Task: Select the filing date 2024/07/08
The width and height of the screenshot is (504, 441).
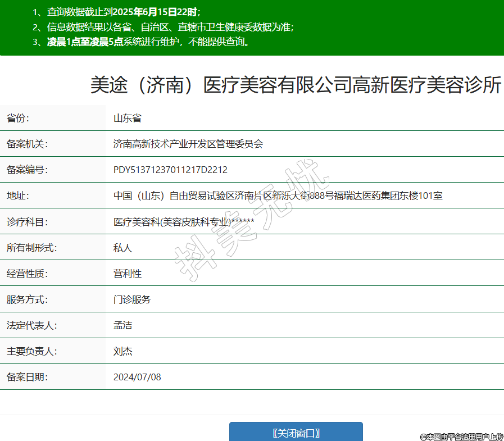Action: (137, 377)
